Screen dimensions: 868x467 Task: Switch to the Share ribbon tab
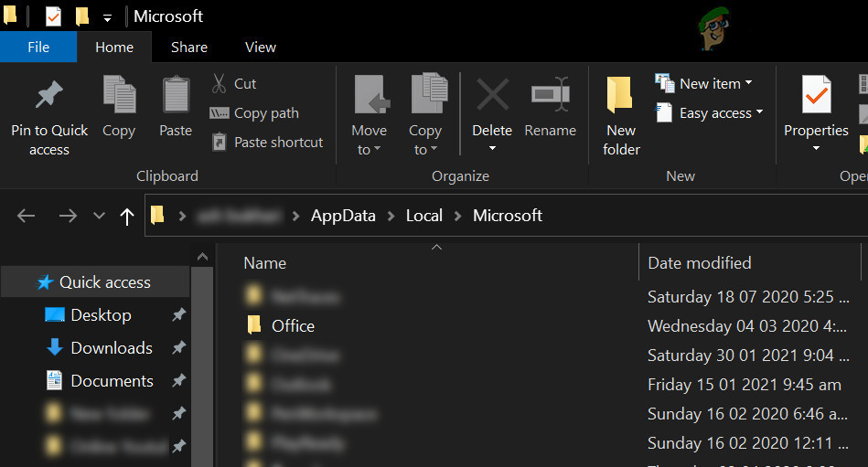[x=189, y=48]
